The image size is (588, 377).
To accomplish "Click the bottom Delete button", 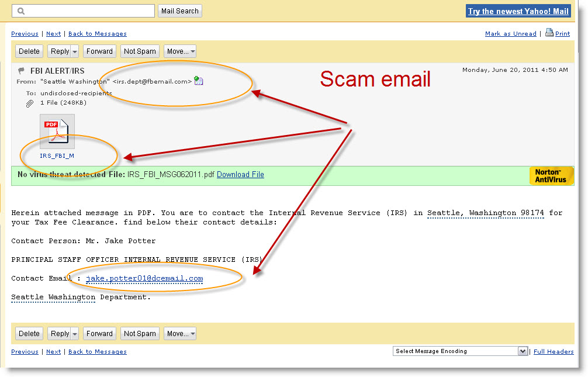I will click(29, 334).
